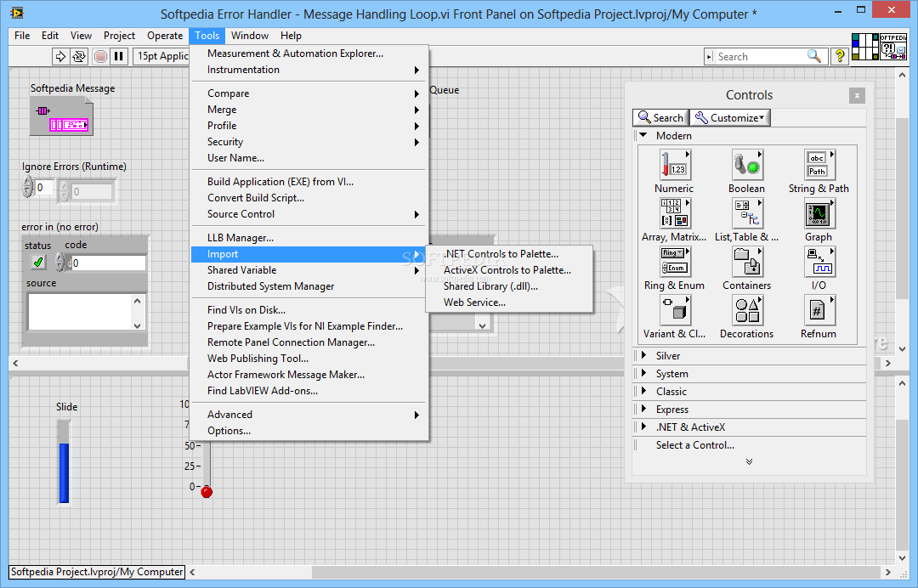The width and height of the screenshot is (918, 588).
Task: Choose Web Service import option
Action: (x=509, y=302)
